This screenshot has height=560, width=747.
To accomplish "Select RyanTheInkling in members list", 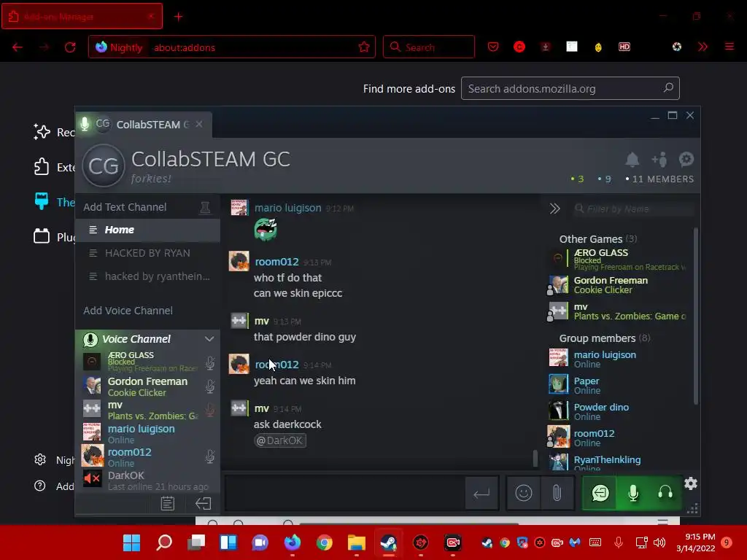I will (x=621, y=462).
